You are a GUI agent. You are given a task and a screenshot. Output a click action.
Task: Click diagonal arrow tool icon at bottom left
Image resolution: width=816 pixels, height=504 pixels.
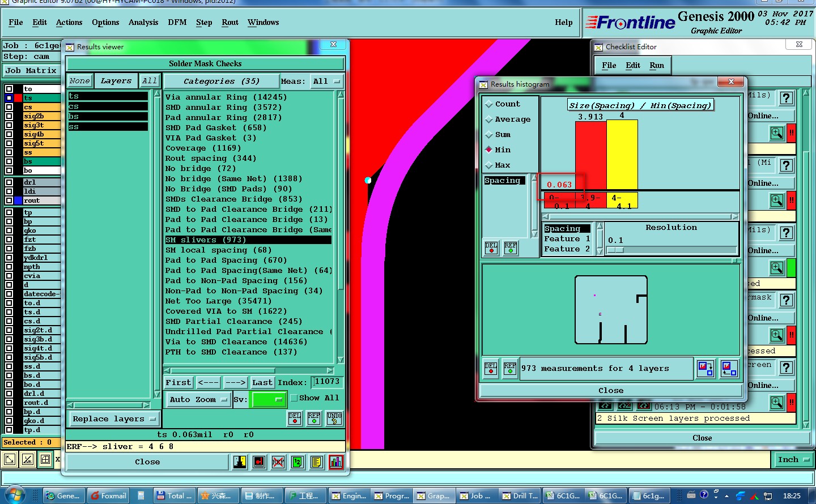(x=10, y=459)
